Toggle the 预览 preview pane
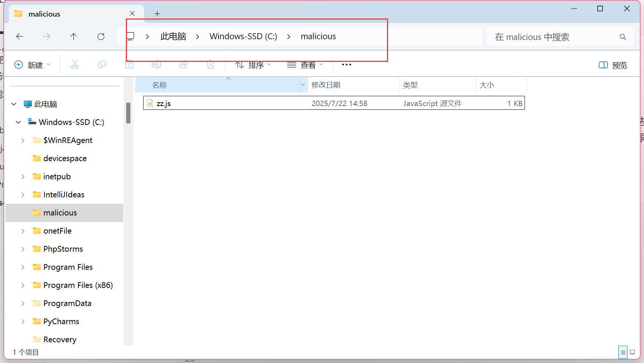 click(613, 65)
